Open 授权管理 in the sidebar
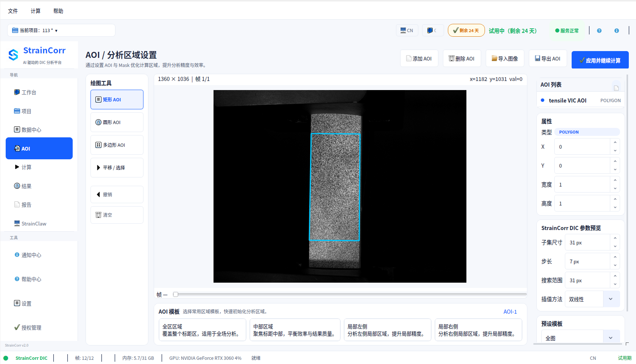636x364 pixels. 39,328
